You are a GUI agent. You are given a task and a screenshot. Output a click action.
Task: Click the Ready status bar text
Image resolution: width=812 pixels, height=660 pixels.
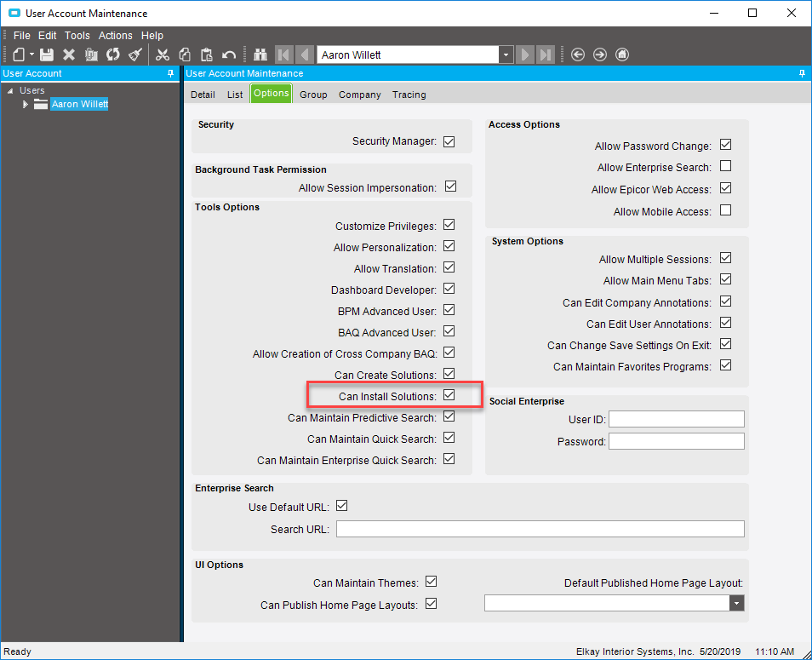(18, 651)
